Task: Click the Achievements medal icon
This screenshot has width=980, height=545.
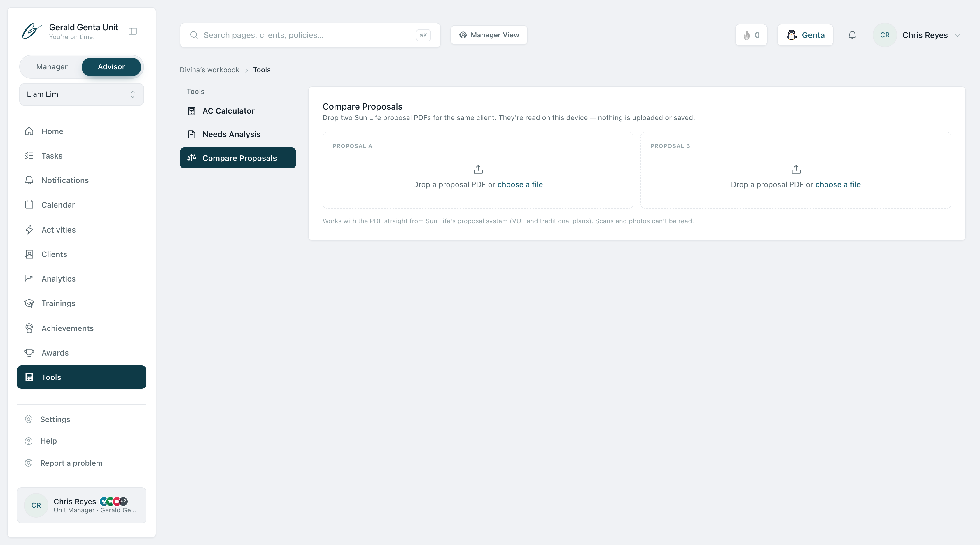Action: click(x=29, y=328)
